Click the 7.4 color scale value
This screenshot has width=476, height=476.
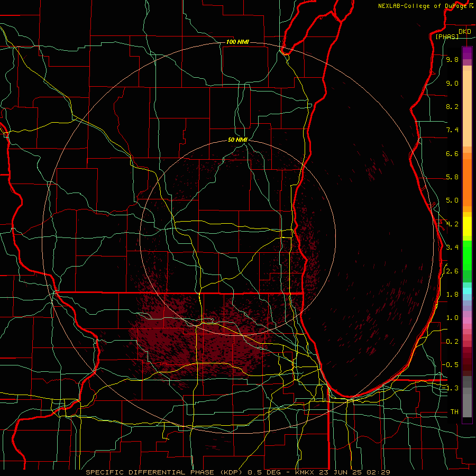pos(452,130)
